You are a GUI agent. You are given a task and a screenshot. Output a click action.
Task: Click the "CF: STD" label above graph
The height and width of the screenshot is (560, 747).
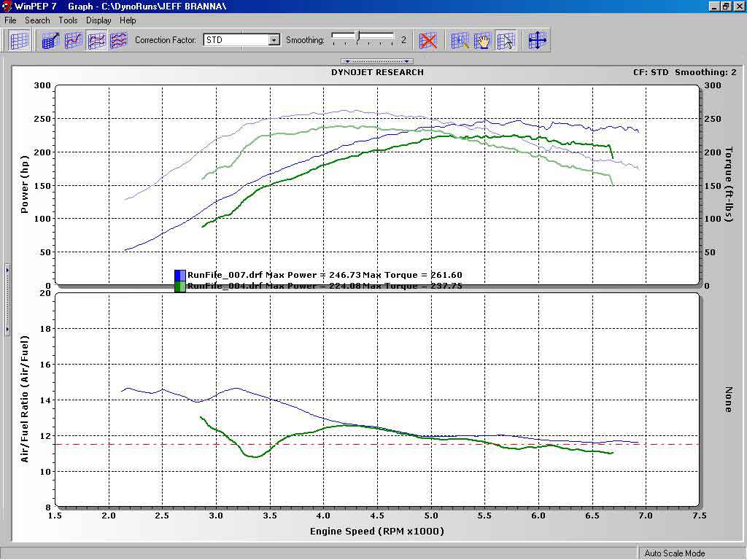coord(651,72)
